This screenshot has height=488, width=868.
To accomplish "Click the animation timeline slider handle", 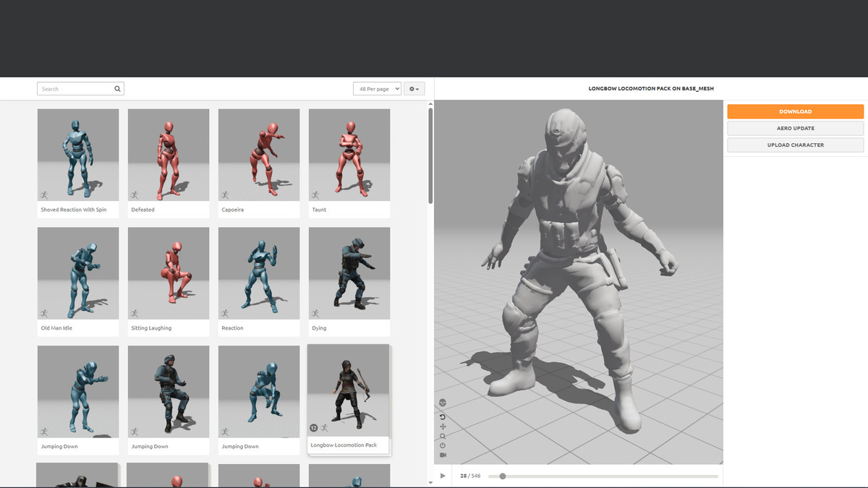I will coord(503,476).
